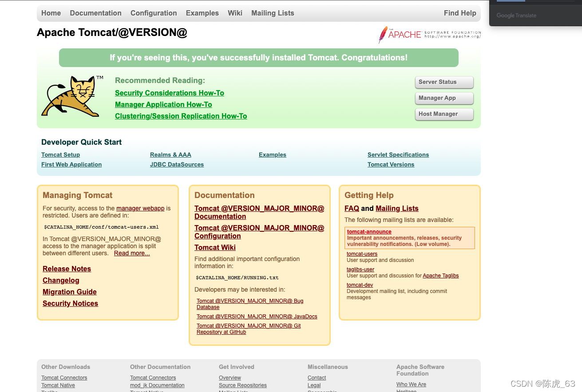This screenshot has width=582, height=392.
Task: Open Git Repository at GitHub link
Action: click(x=249, y=329)
